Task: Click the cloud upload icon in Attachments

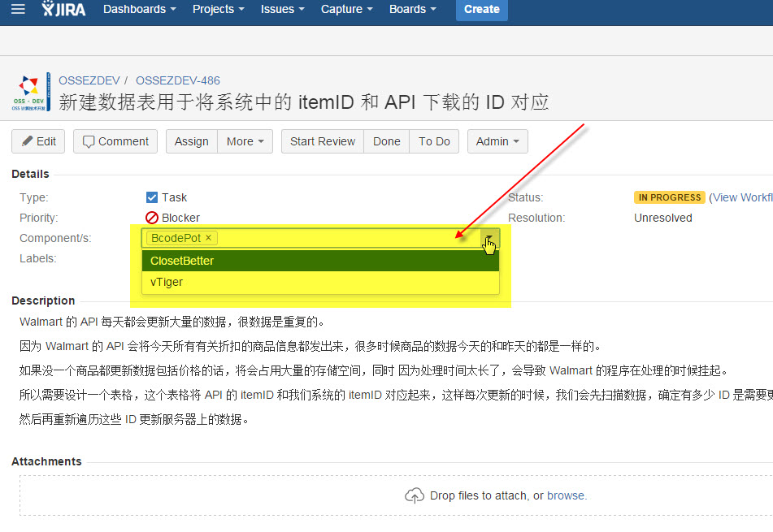Action: click(x=414, y=495)
